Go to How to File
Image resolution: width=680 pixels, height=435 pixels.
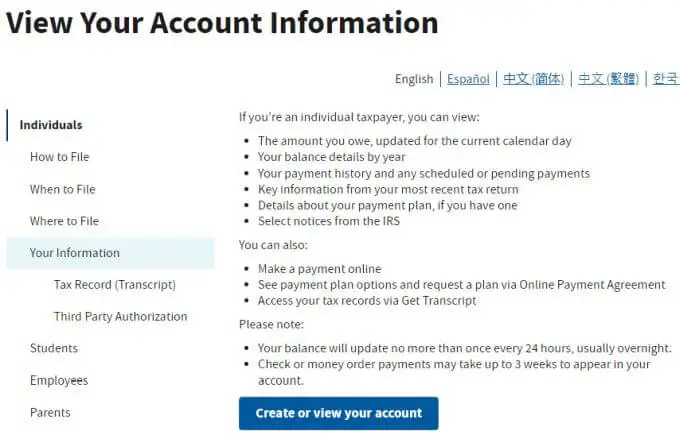pos(59,157)
